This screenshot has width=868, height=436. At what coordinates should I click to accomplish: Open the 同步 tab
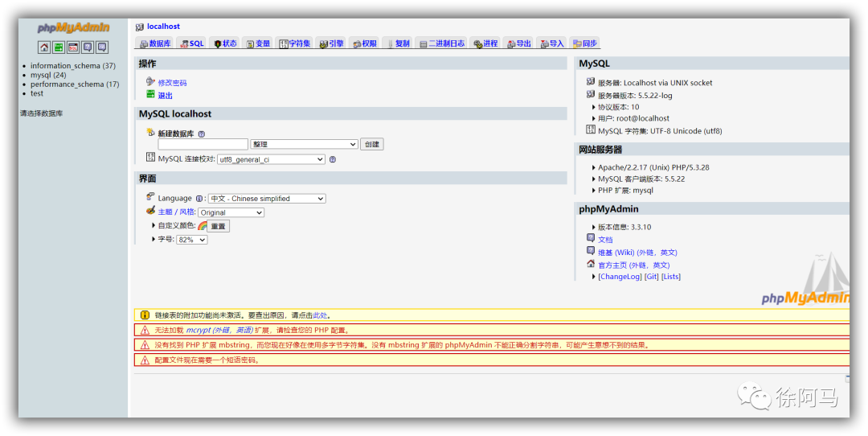click(585, 43)
